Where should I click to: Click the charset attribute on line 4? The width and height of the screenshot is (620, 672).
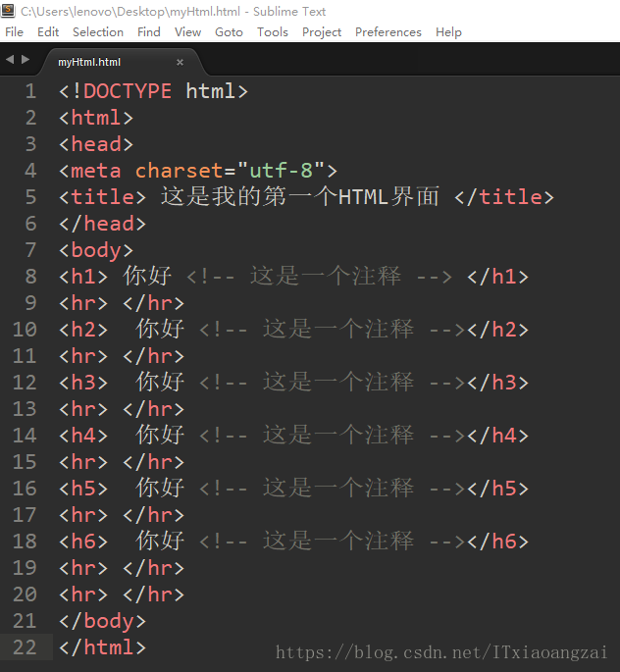tap(179, 171)
